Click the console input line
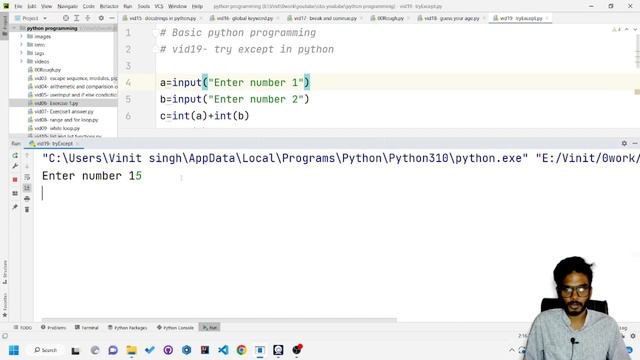This screenshot has width=640, height=360. click(x=337, y=193)
